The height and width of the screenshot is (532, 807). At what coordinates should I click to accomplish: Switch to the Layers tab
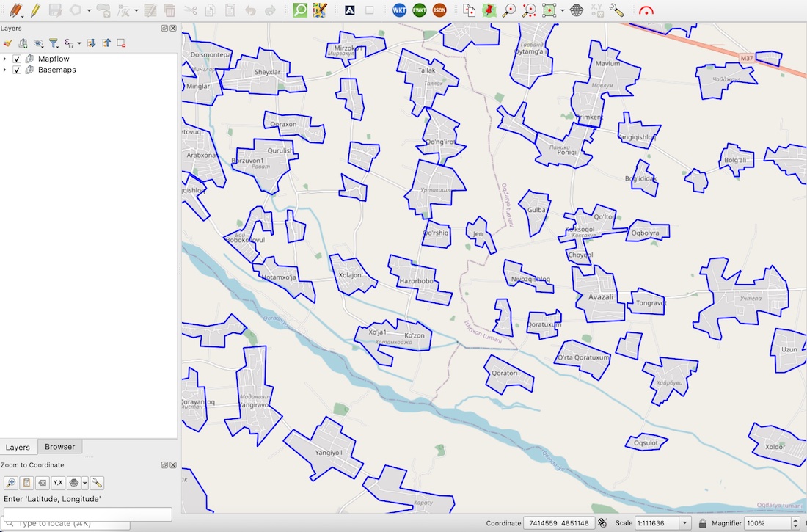(18, 447)
